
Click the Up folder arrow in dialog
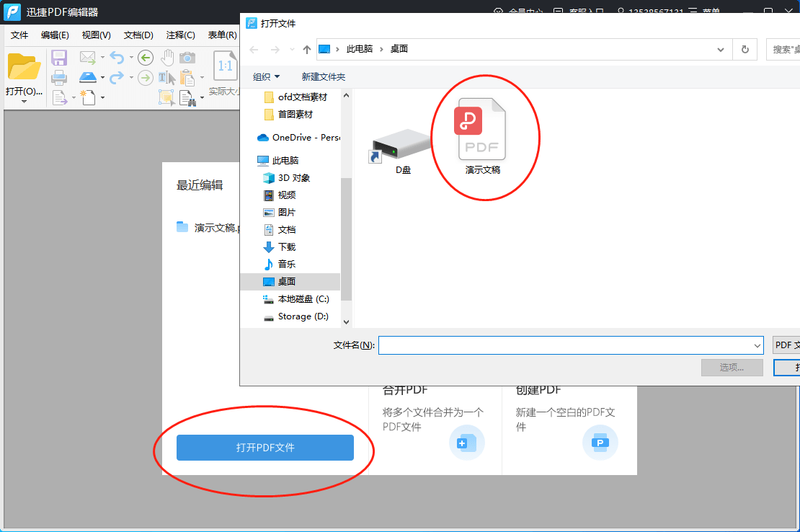(x=306, y=50)
